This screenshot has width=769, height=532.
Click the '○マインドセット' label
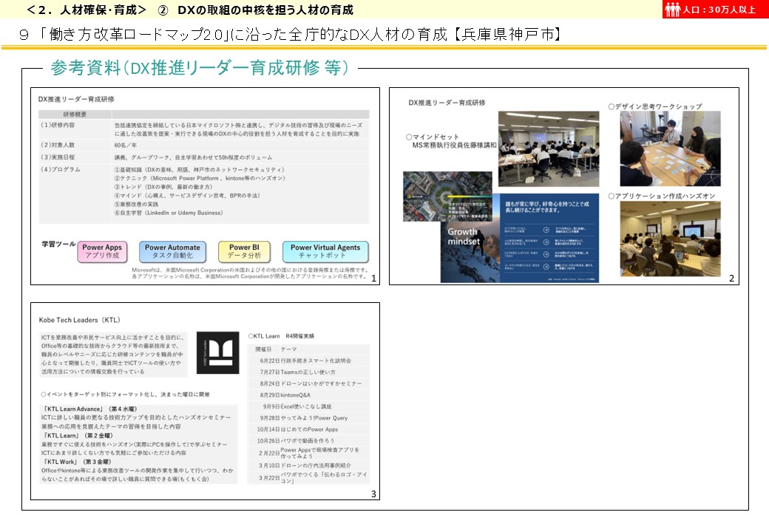pos(432,137)
